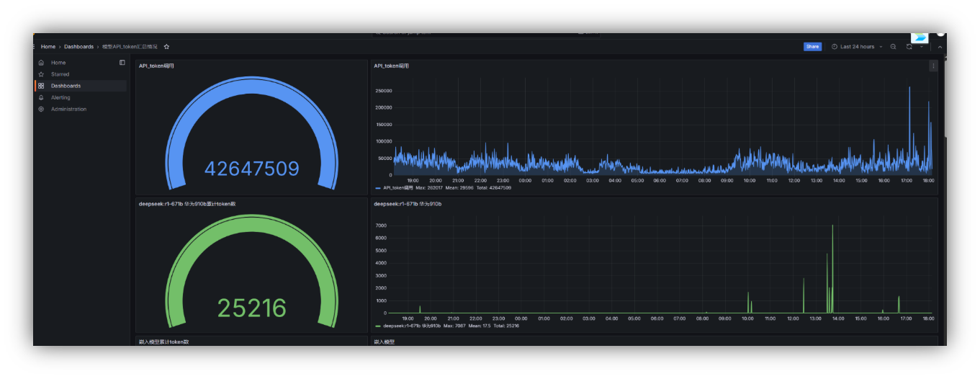This screenshot has height=379, width=980.
Task: Click the 嵌入模型累计token数 panel title
Action: point(163,342)
